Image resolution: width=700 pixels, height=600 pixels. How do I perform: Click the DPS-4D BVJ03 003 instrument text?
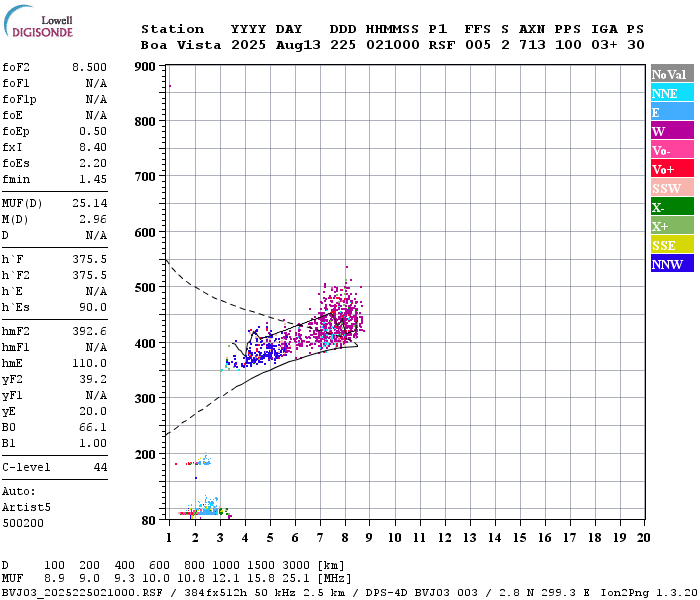421,593
